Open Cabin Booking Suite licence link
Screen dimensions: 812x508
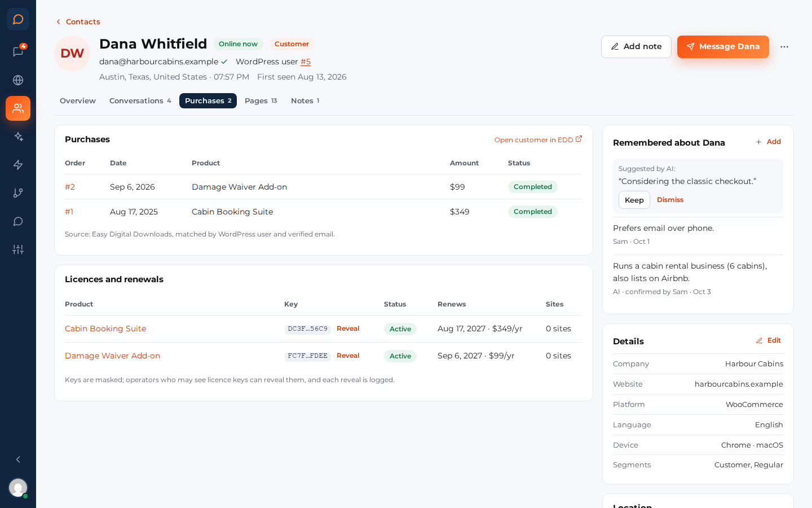click(x=105, y=329)
